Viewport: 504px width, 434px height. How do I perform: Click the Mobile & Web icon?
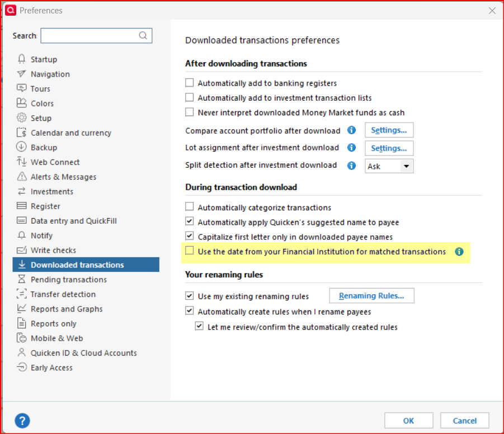pos(21,338)
